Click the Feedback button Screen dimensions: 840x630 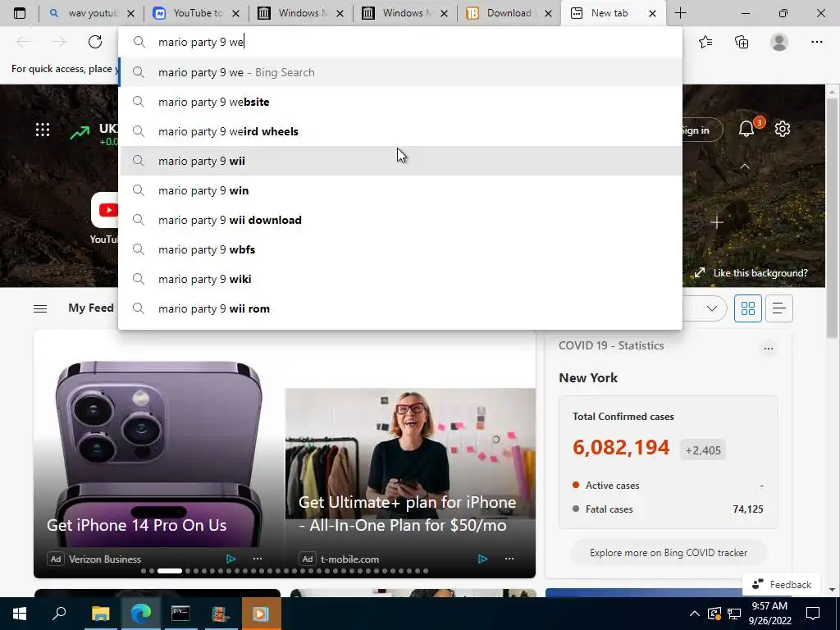click(x=781, y=584)
